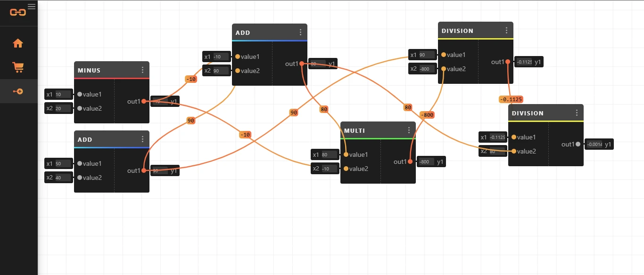Click value1 port of ADD node fed by x1 50

pyautogui.click(x=80, y=163)
